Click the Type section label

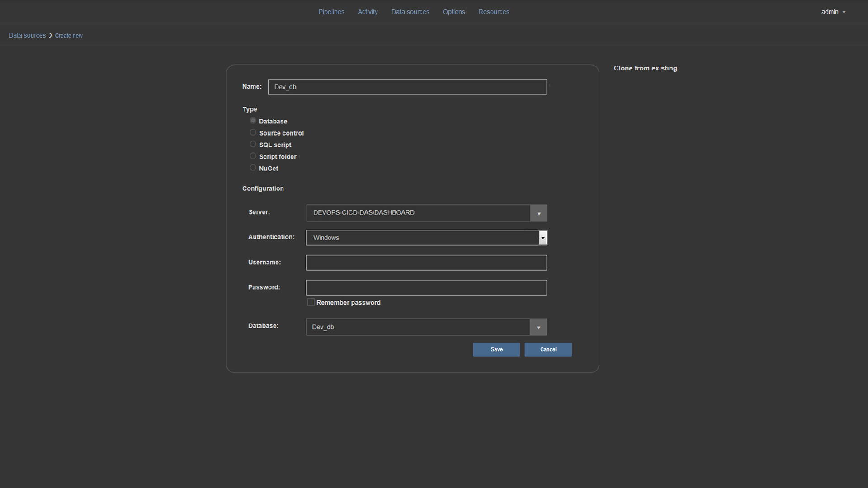[250, 109]
